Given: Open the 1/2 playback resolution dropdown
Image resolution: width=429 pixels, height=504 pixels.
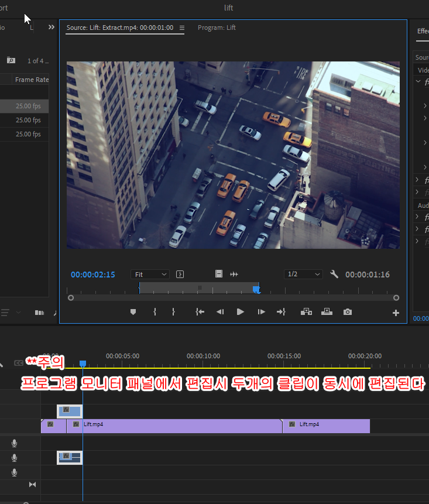Looking at the screenshot, I should click(x=303, y=275).
